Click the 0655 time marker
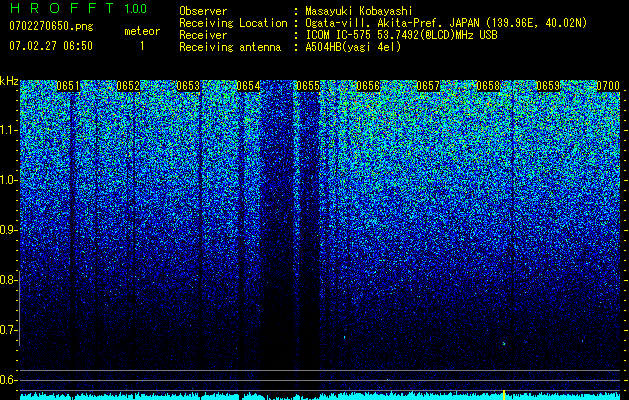The width and height of the screenshot is (629, 400). point(308,86)
